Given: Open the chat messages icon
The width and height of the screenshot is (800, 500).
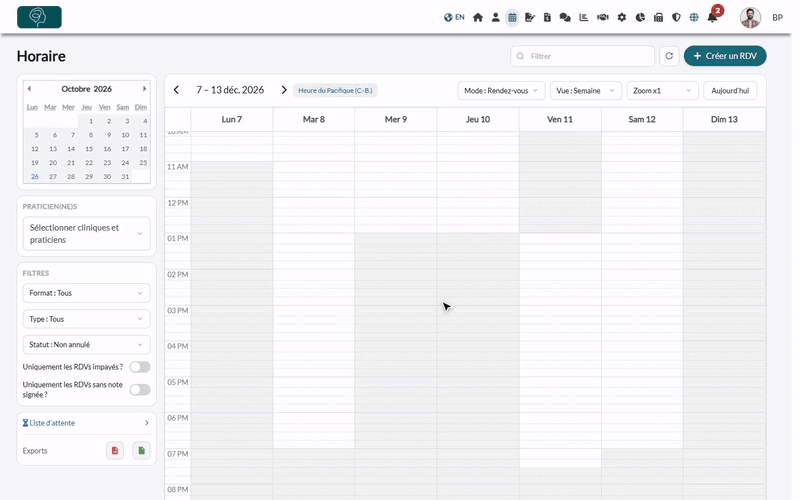Looking at the screenshot, I should [565, 17].
